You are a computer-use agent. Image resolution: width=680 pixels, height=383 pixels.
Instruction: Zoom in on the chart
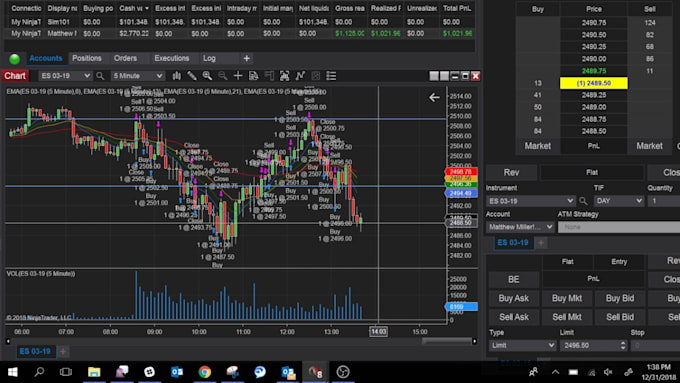pyautogui.click(x=207, y=76)
